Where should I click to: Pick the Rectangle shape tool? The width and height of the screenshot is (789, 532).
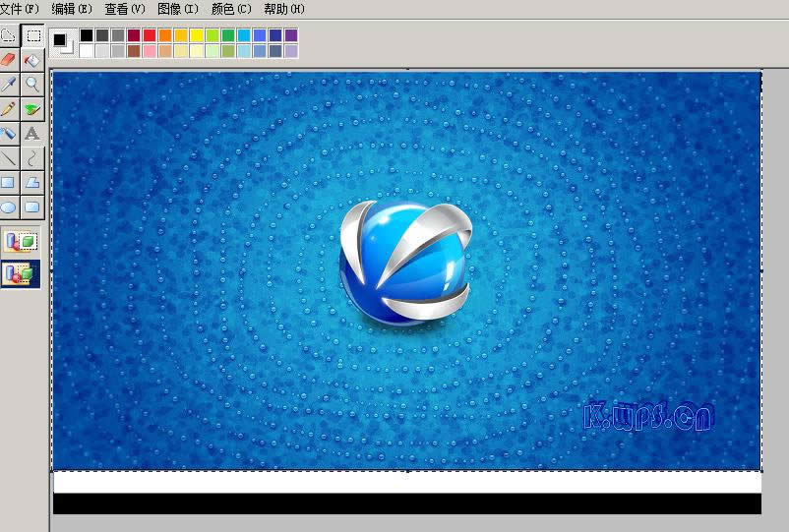tap(9, 183)
